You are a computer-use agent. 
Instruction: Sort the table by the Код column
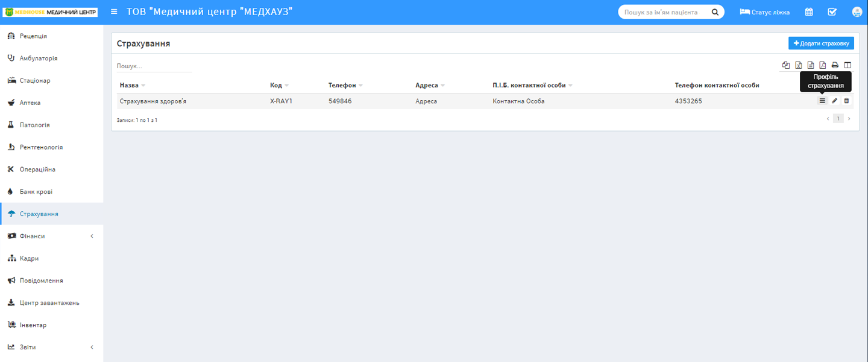[x=279, y=86]
